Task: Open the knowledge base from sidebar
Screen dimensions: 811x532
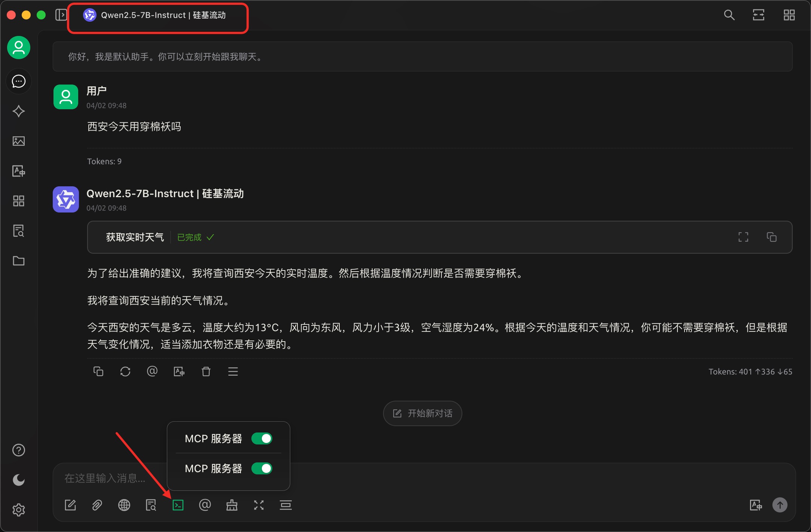Action: point(19,231)
